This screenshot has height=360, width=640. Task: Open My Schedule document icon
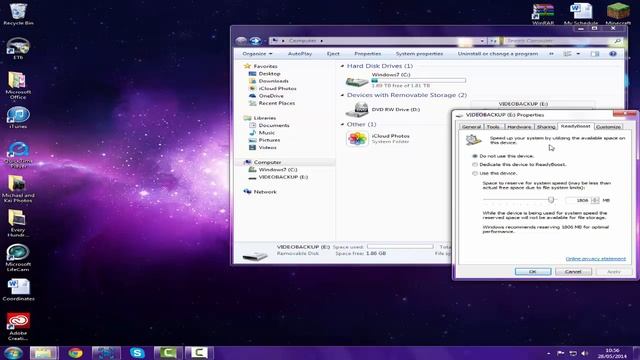click(580, 14)
